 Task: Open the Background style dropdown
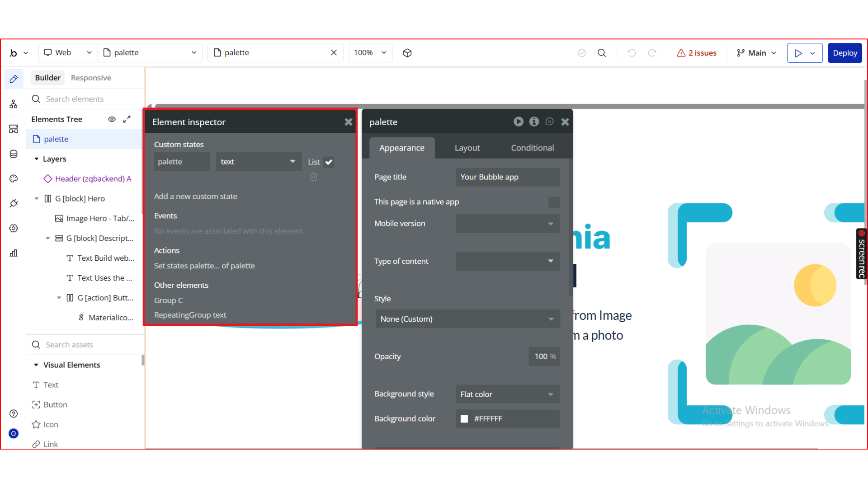click(x=507, y=394)
